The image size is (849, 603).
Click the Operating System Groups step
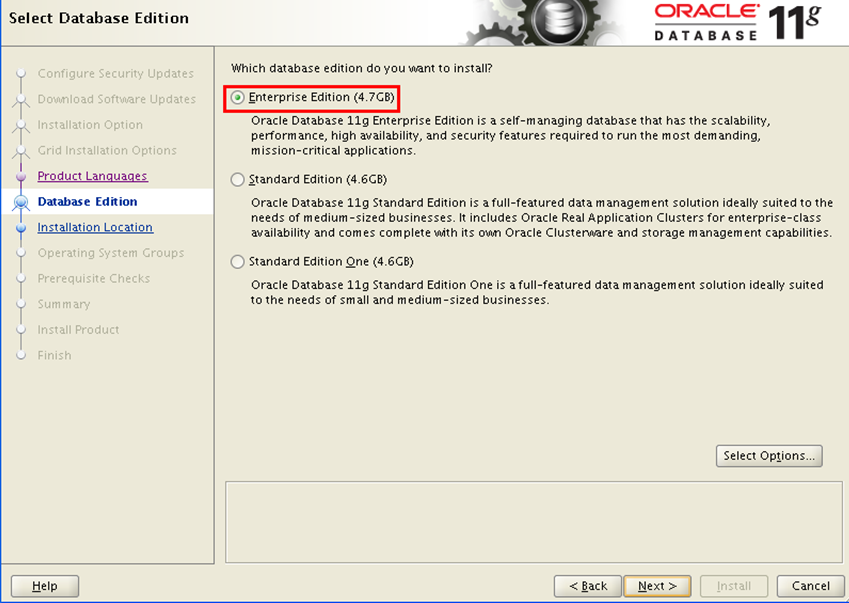(110, 253)
